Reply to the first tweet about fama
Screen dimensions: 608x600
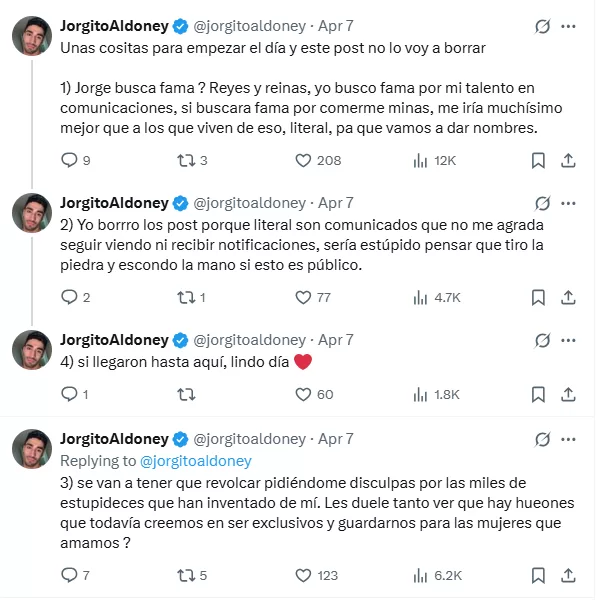click(69, 160)
